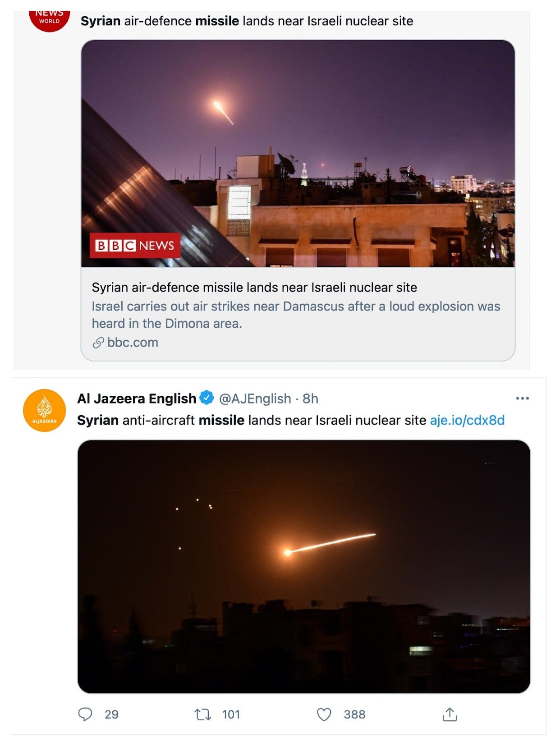Viewport: 560px width, 746px height.
Task: Open the share icon under the tweet
Action: pos(450,714)
